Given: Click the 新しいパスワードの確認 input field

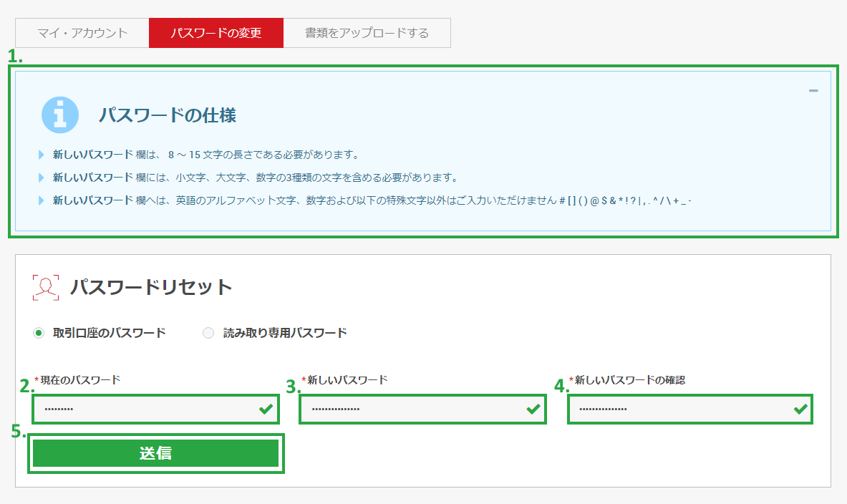Looking at the screenshot, I should coord(680,409).
